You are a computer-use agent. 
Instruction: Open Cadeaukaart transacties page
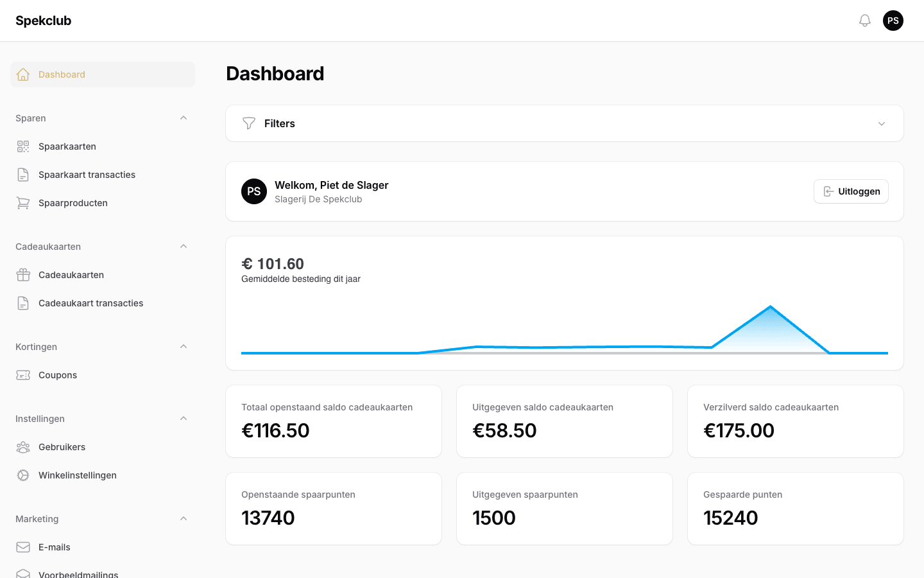103,303
